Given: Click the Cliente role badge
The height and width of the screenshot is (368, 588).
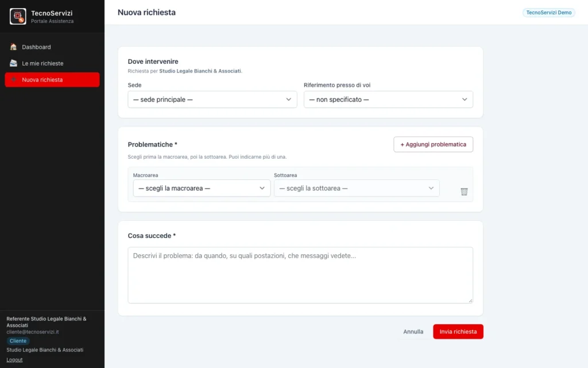Looking at the screenshot, I should coord(18,341).
